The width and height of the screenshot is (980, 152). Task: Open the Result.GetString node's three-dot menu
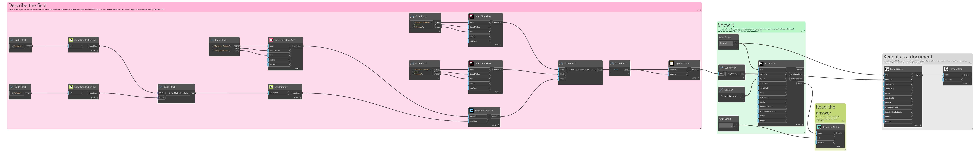click(x=843, y=146)
